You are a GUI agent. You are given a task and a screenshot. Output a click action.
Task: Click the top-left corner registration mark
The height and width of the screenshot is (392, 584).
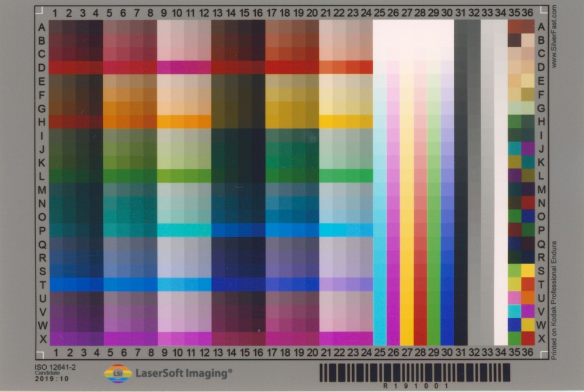tap(38, 9)
